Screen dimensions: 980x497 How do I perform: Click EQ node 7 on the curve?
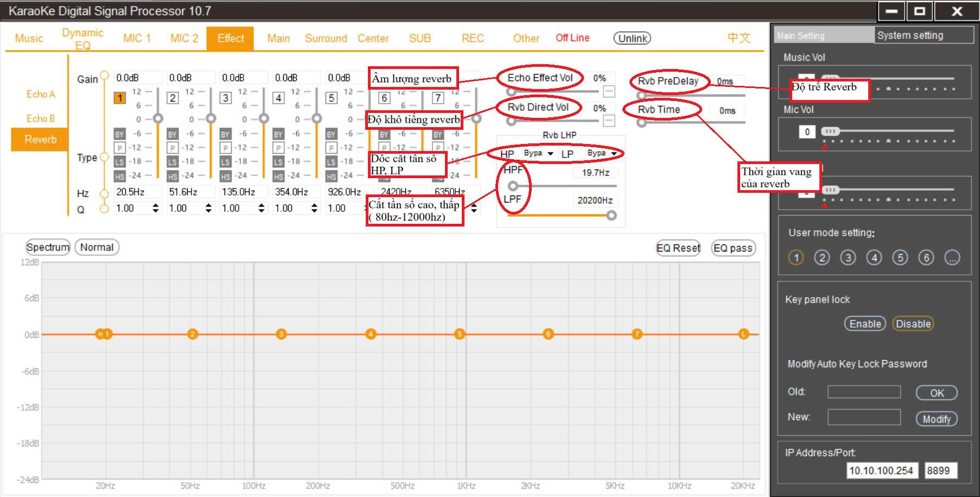coord(637,334)
